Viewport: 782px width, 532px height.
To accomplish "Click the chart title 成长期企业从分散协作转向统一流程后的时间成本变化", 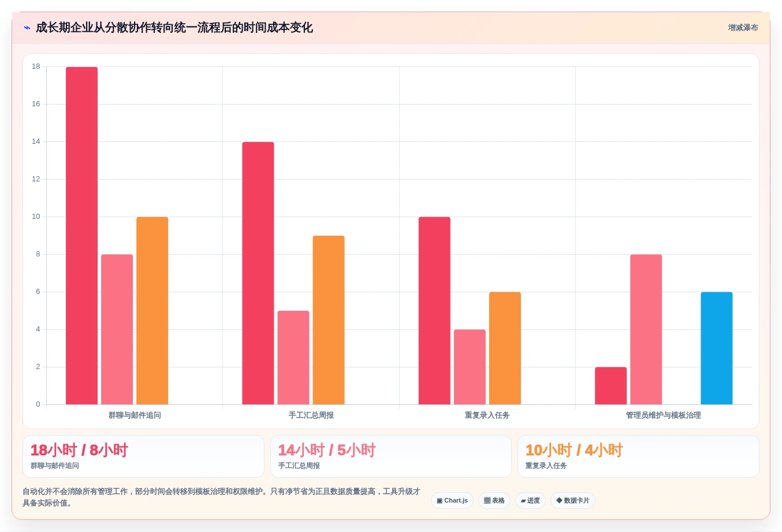I will [174, 28].
